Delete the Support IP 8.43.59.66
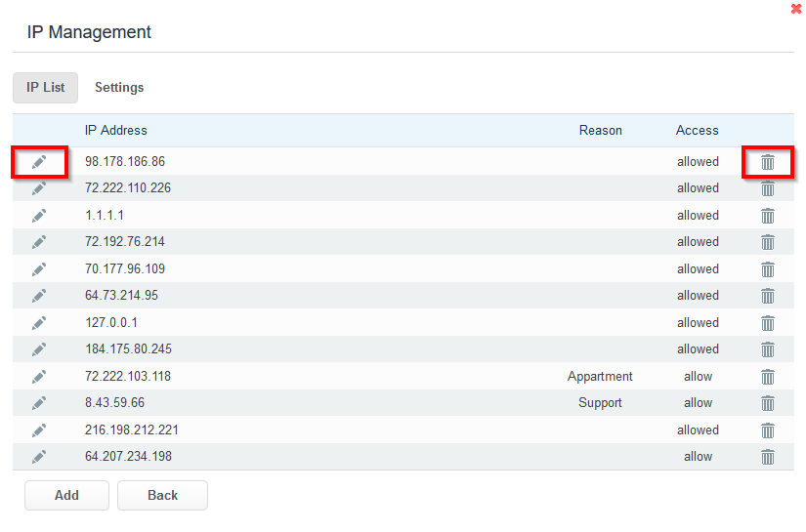Screen dimensions: 806x532 pos(768,403)
